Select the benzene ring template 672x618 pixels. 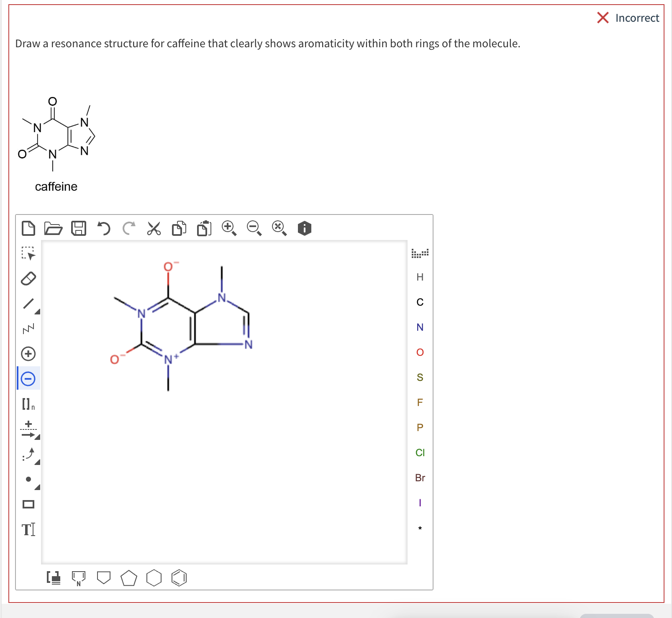tap(179, 578)
